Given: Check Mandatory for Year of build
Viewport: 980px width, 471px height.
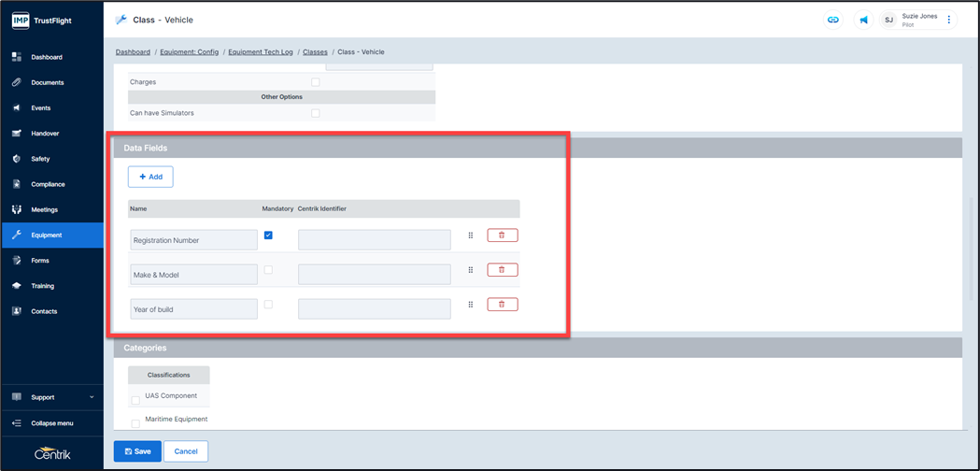Looking at the screenshot, I should pos(268,304).
